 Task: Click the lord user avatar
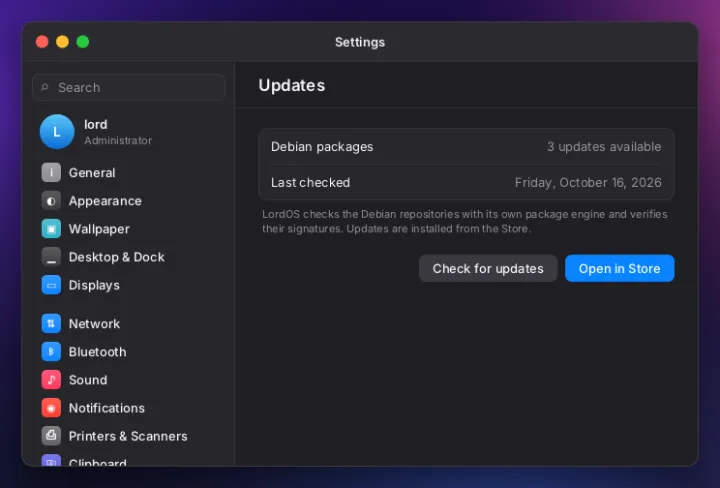pos(57,132)
